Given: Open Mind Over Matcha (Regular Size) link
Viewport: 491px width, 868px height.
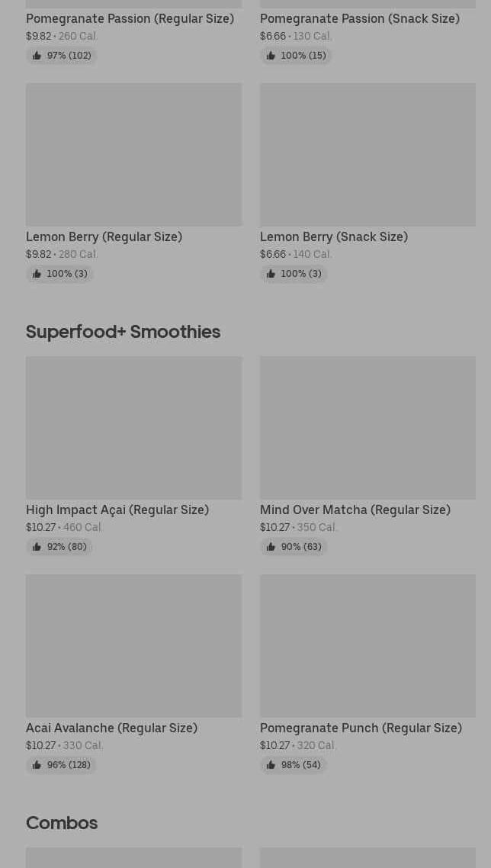Looking at the screenshot, I should (355, 510).
